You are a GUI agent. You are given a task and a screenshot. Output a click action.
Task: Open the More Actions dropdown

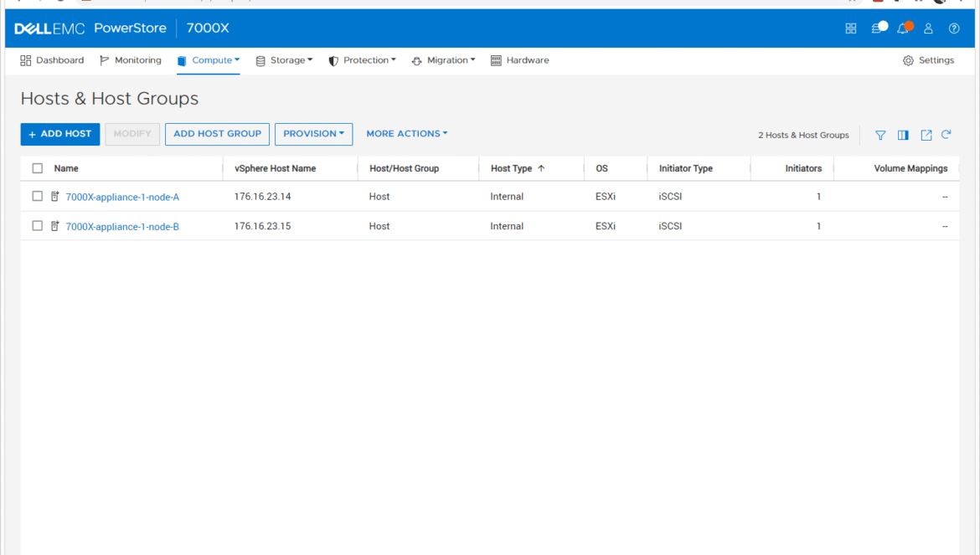point(407,134)
